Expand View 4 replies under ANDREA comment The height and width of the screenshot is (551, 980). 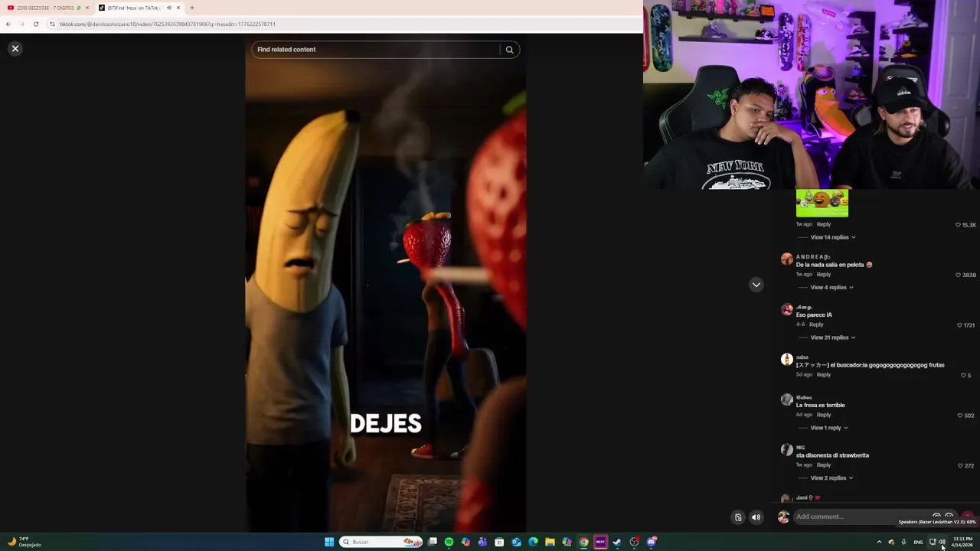[x=831, y=288]
